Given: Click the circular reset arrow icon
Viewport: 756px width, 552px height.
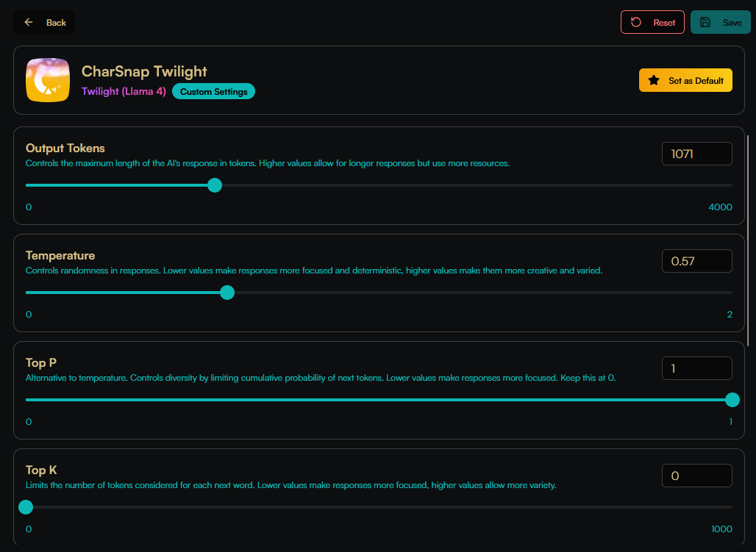Looking at the screenshot, I should [x=636, y=22].
